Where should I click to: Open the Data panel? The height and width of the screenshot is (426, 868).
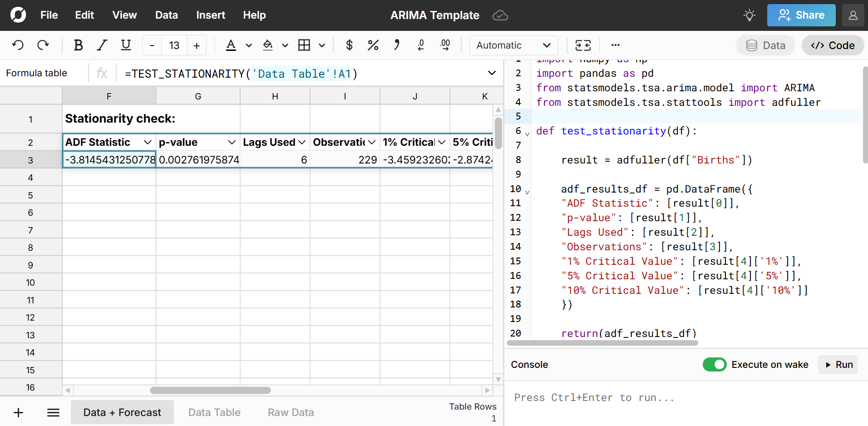765,45
